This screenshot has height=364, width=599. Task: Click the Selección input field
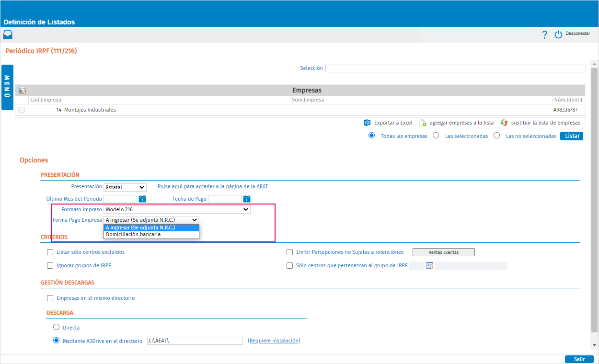pyautogui.click(x=455, y=68)
